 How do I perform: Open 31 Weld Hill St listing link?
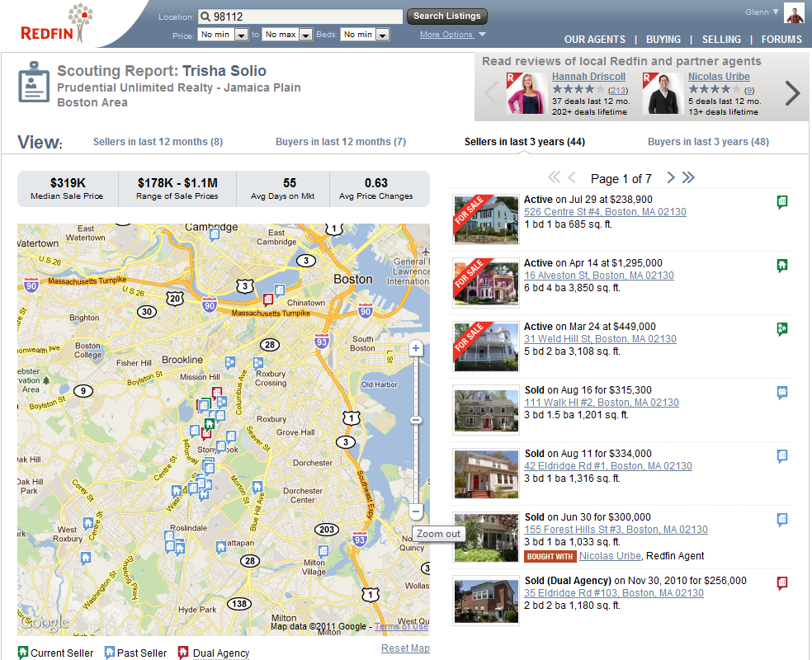600,339
